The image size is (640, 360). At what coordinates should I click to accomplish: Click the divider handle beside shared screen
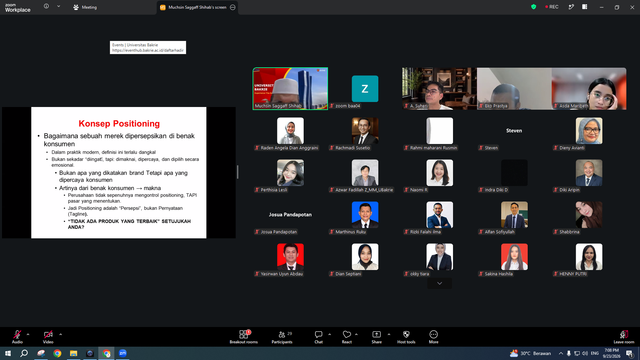(238, 172)
